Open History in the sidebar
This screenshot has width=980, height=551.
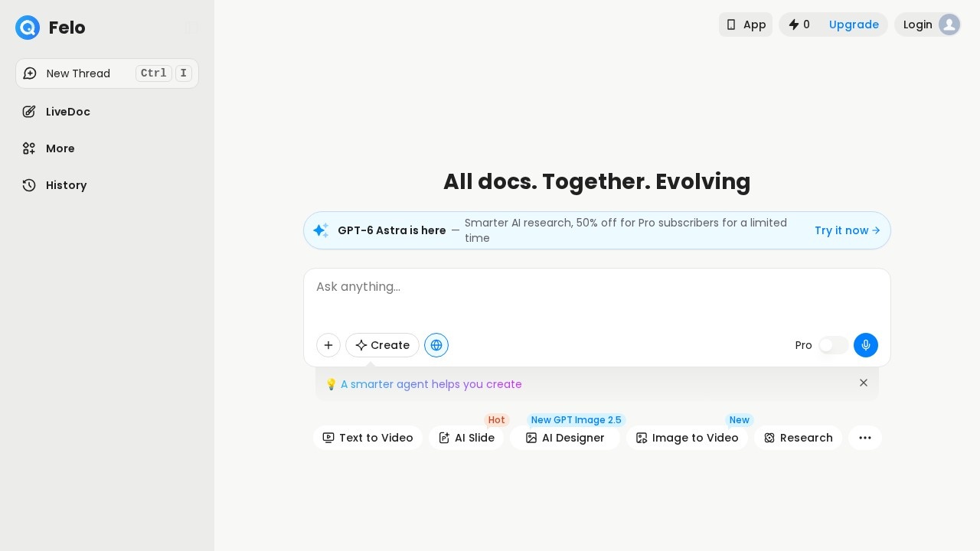pyautogui.click(x=107, y=185)
